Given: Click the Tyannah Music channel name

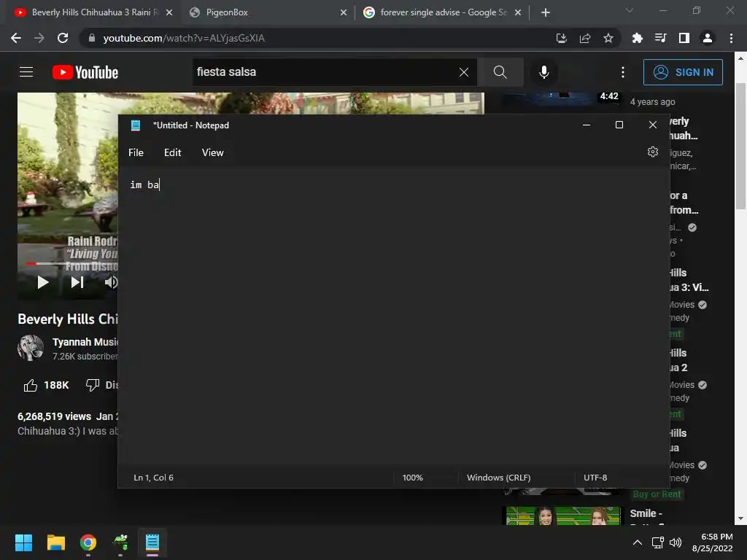Looking at the screenshot, I should pyautogui.click(x=85, y=342).
